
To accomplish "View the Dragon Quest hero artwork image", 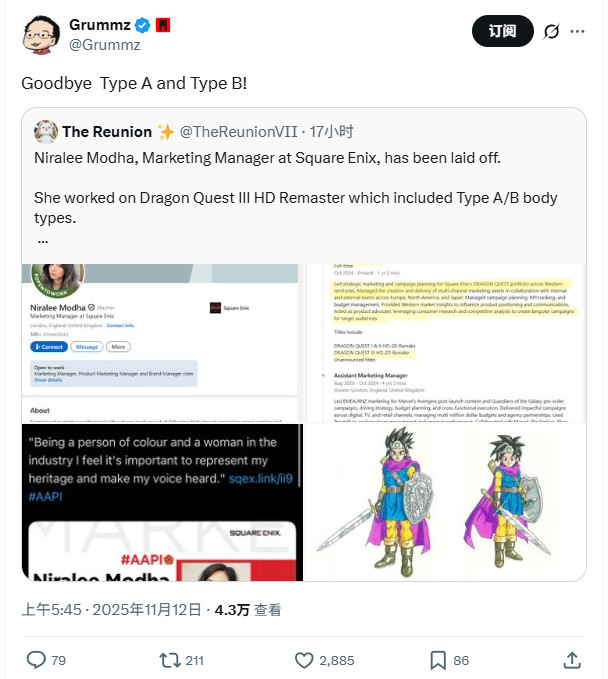I will 445,503.
